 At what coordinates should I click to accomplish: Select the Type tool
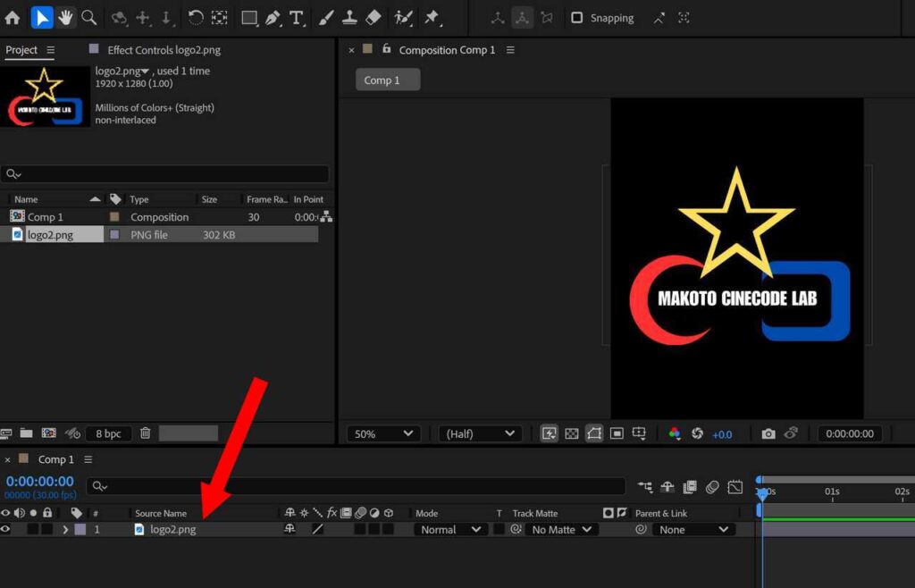pyautogui.click(x=297, y=18)
